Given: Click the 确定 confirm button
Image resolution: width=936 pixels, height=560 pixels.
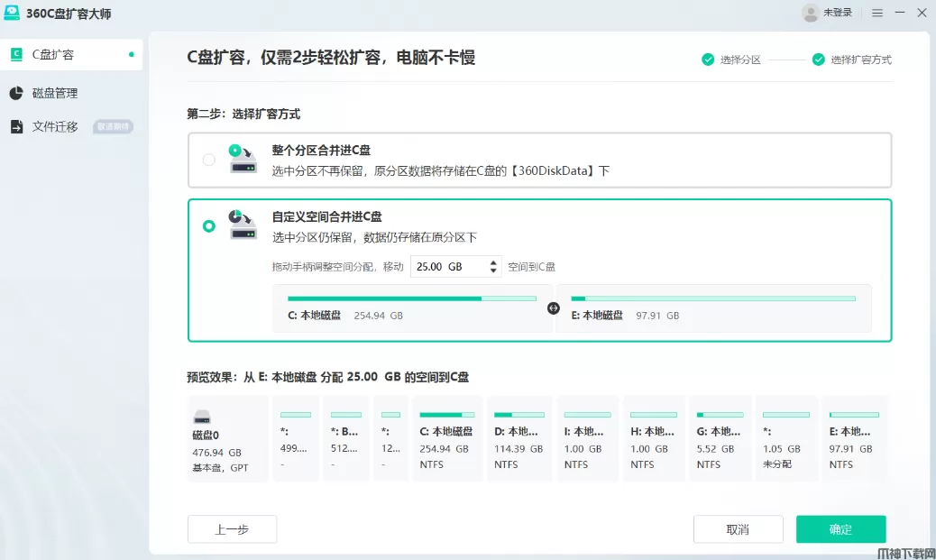Looking at the screenshot, I should (840, 529).
